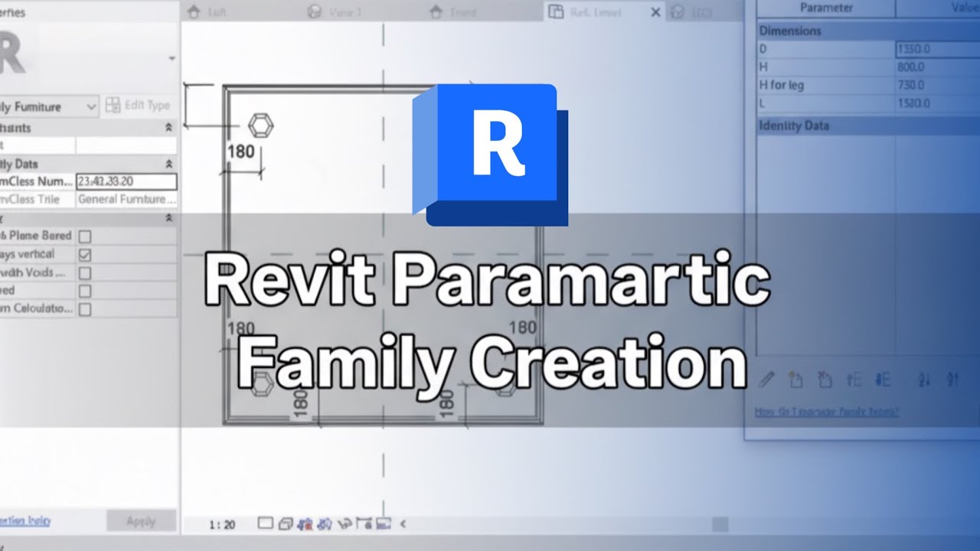980x551 pixels.
Task: Open the type selector arrow beside the R logo
Action: click(x=171, y=59)
